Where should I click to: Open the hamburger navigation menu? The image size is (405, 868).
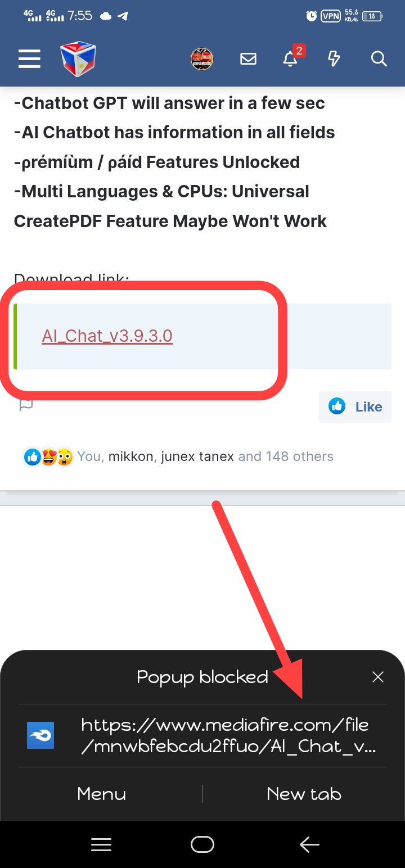pyautogui.click(x=29, y=58)
